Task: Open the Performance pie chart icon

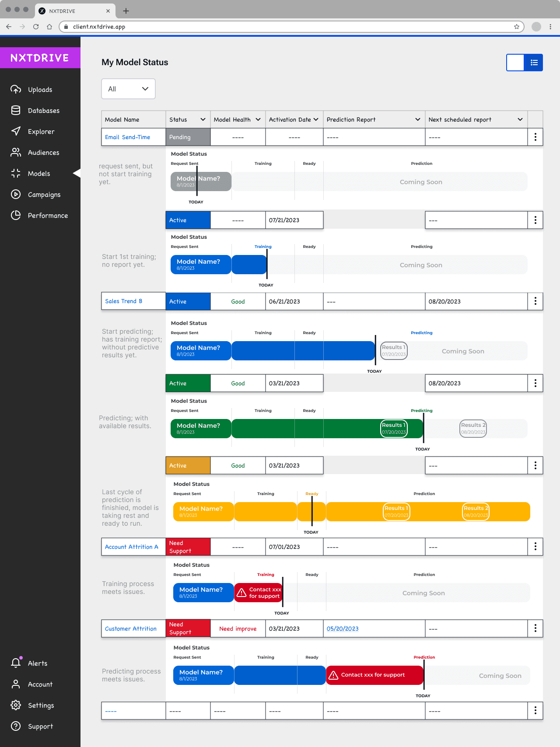Action: click(x=16, y=215)
